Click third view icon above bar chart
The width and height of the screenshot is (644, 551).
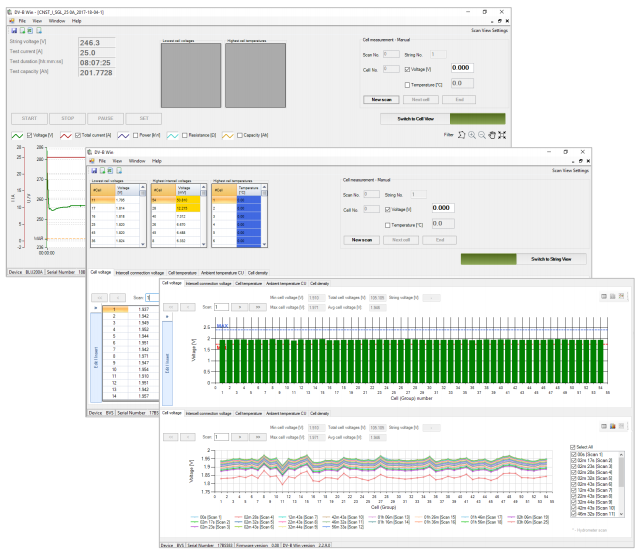621,296
